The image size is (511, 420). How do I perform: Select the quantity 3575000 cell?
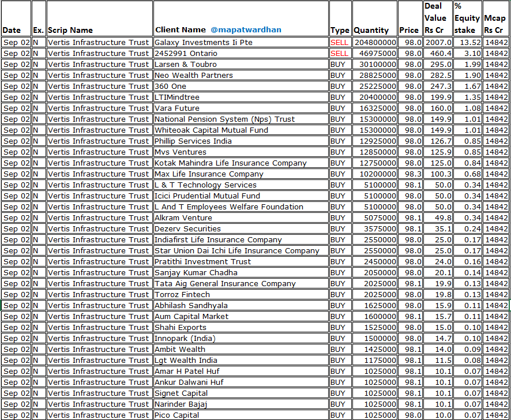(x=375, y=228)
